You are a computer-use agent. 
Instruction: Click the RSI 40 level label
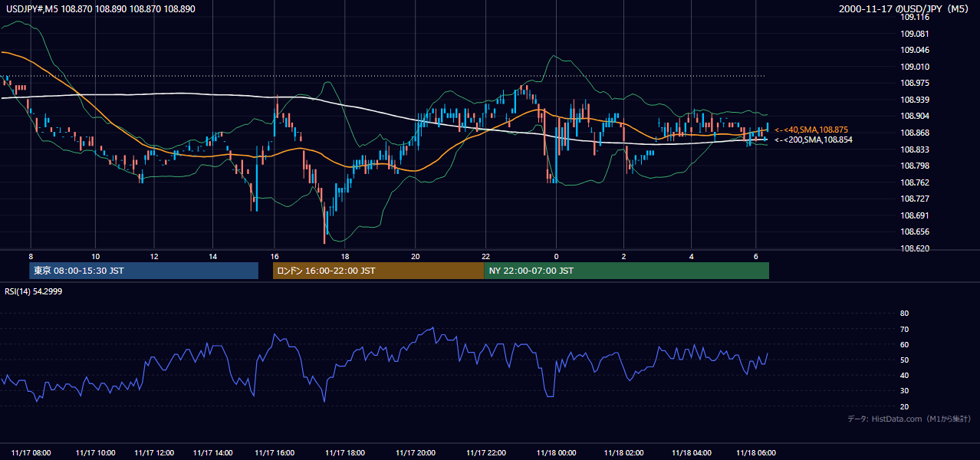pyautogui.click(x=904, y=375)
